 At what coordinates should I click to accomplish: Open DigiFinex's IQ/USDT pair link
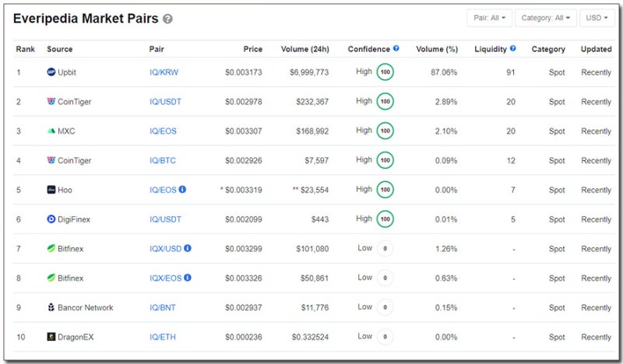tap(165, 219)
